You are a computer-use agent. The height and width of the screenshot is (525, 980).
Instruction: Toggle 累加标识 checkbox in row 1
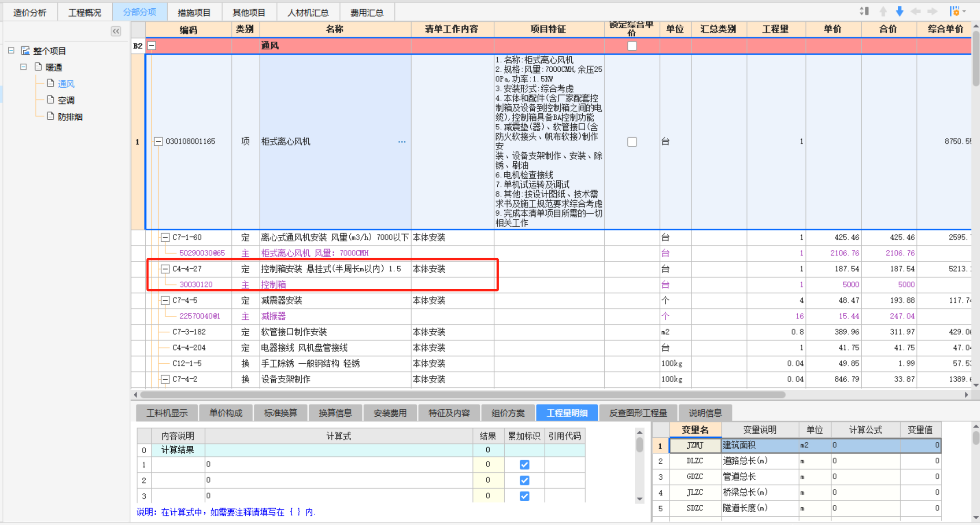tap(524, 465)
